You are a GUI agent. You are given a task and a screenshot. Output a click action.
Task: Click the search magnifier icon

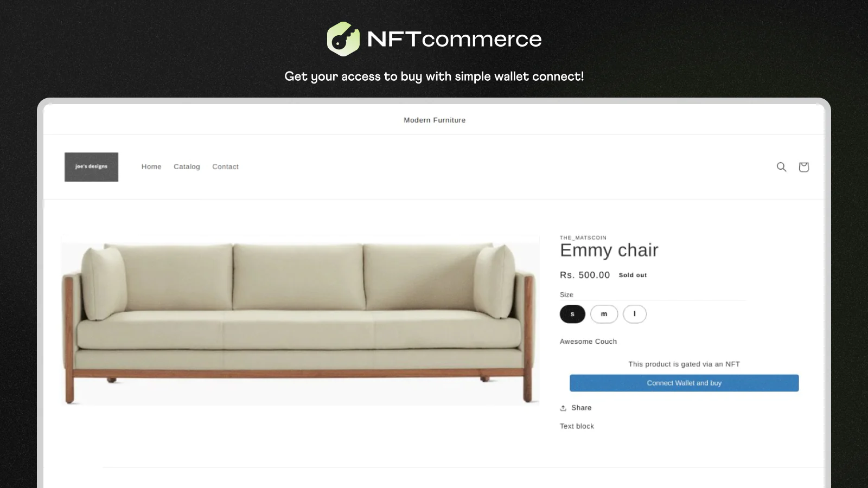coord(781,167)
